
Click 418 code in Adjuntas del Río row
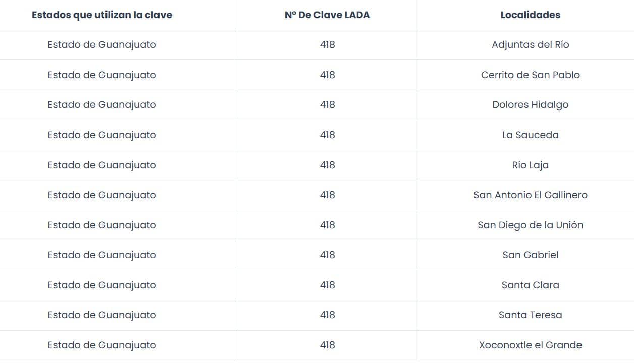pyautogui.click(x=327, y=45)
